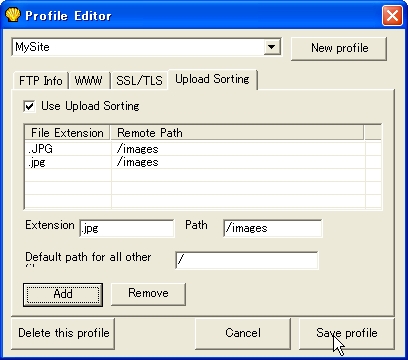408x360 pixels.
Task: Open the SSL/TLS tab
Action: (139, 81)
